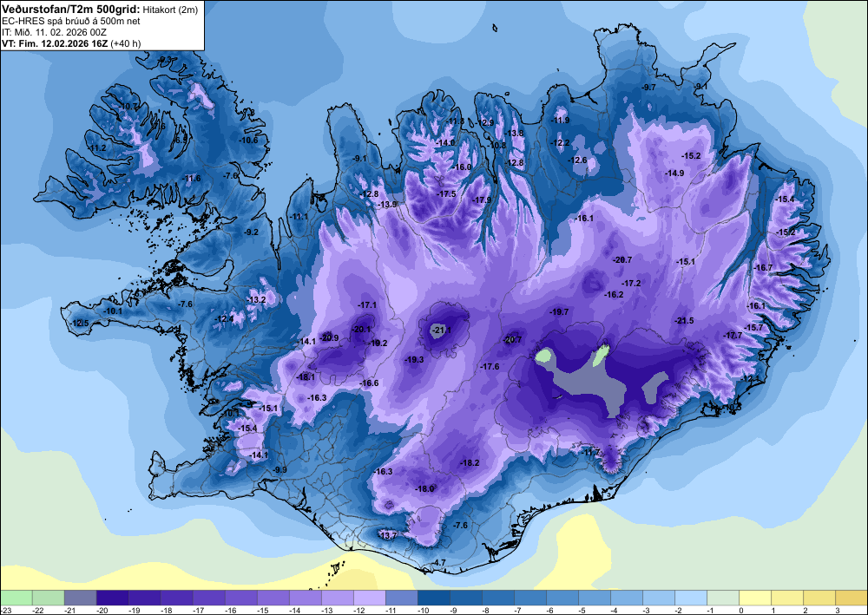868x615 pixels.
Task: Click the "IT: Mið. 11. 02. 2026 00Z" line
Action: pyautogui.click(x=54, y=32)
